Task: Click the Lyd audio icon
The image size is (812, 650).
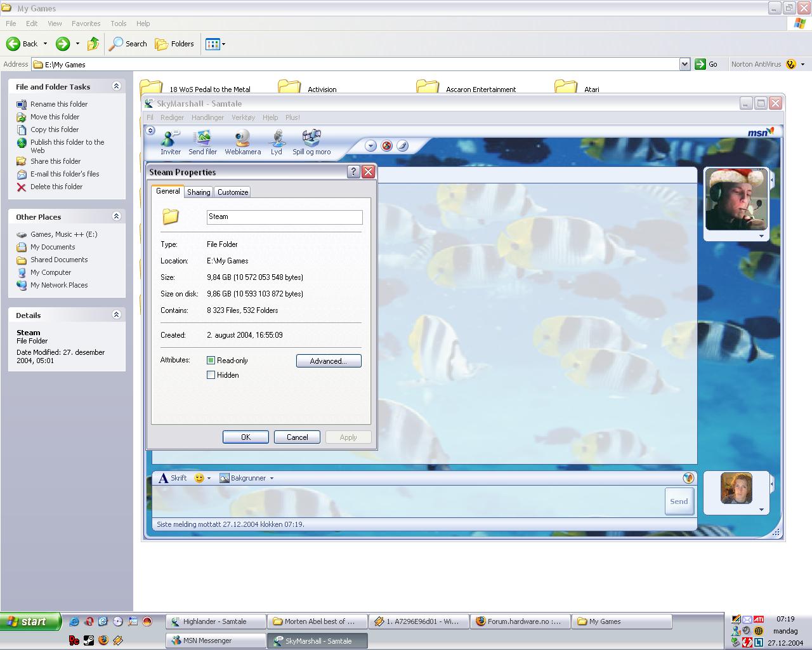Action: click(x=277, y=142)
